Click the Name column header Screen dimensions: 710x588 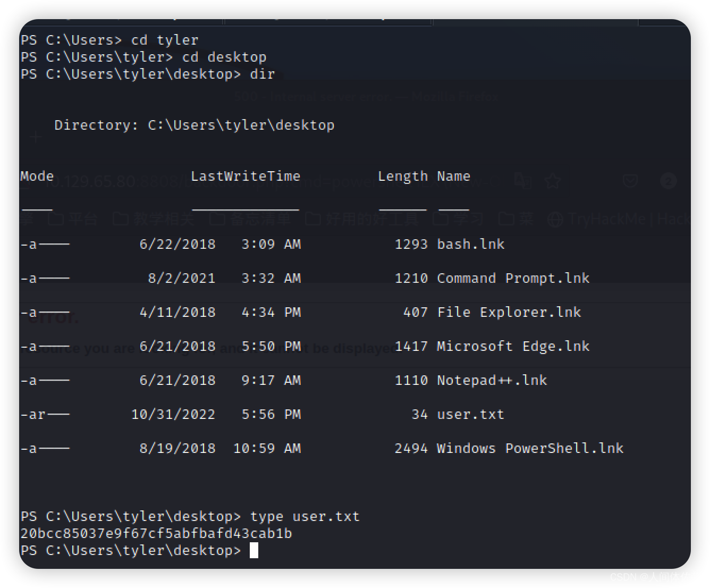pos(454,176)
